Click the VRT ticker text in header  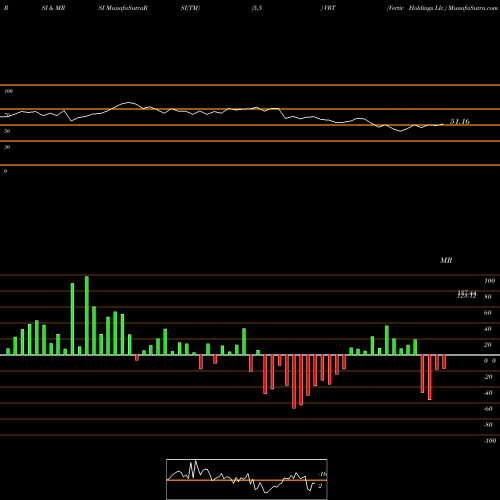(x=329, y=8)
